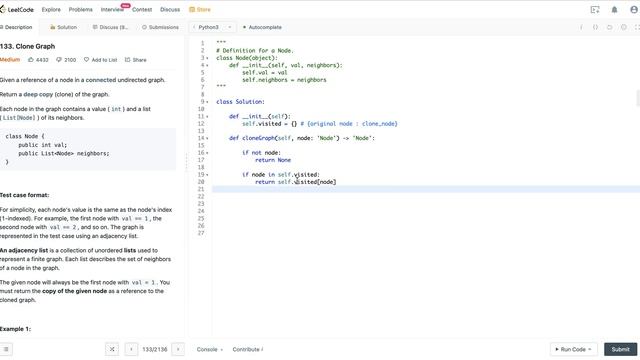Screen dimensions: 640x360
Task: Collapse code fold at line 4
Action: [207, 65]
